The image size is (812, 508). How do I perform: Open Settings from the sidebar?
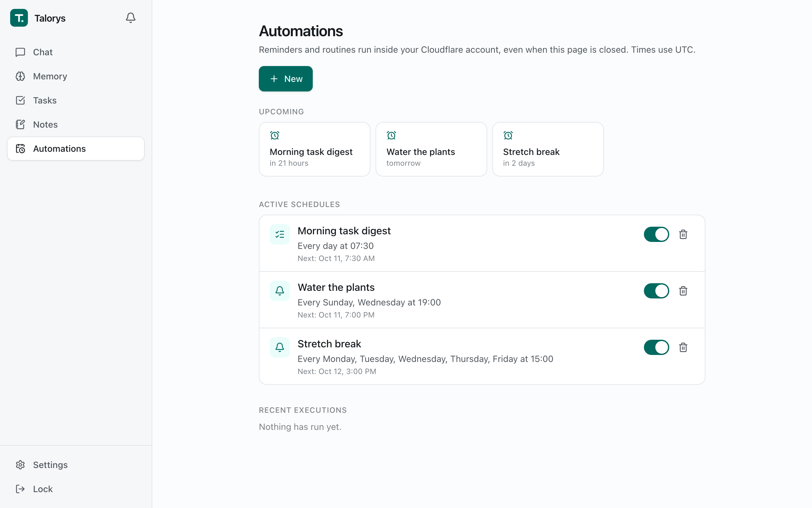(76, 465)
